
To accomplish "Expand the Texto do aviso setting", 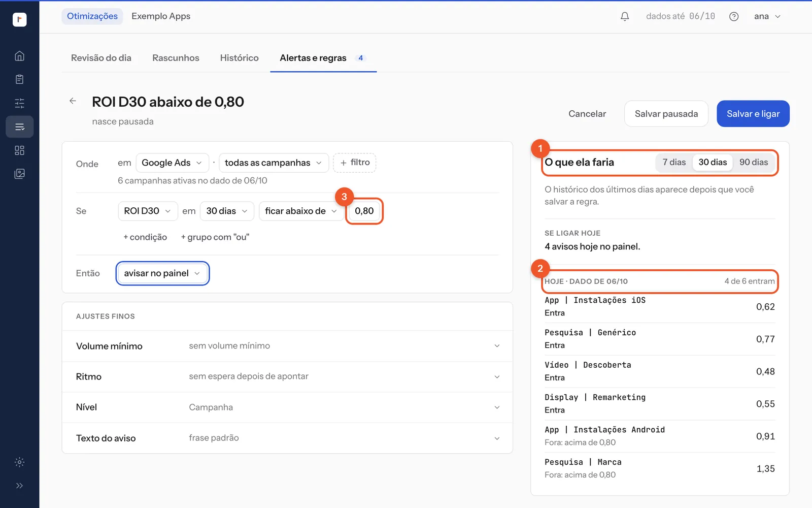I will (x=287, y=438).
